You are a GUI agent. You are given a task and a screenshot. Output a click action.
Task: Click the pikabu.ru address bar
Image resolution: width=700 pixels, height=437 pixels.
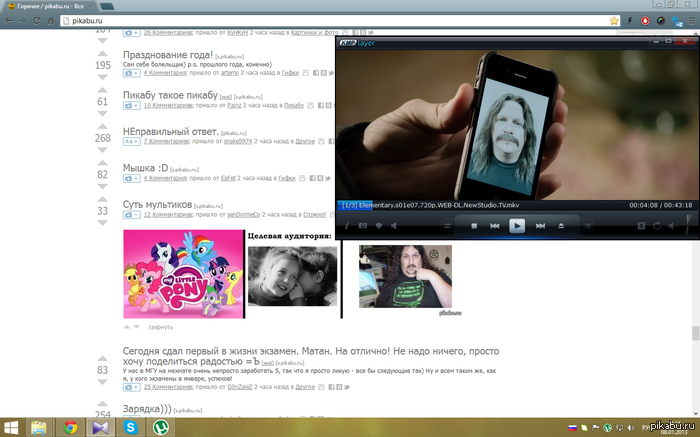(x=300, y=20)
